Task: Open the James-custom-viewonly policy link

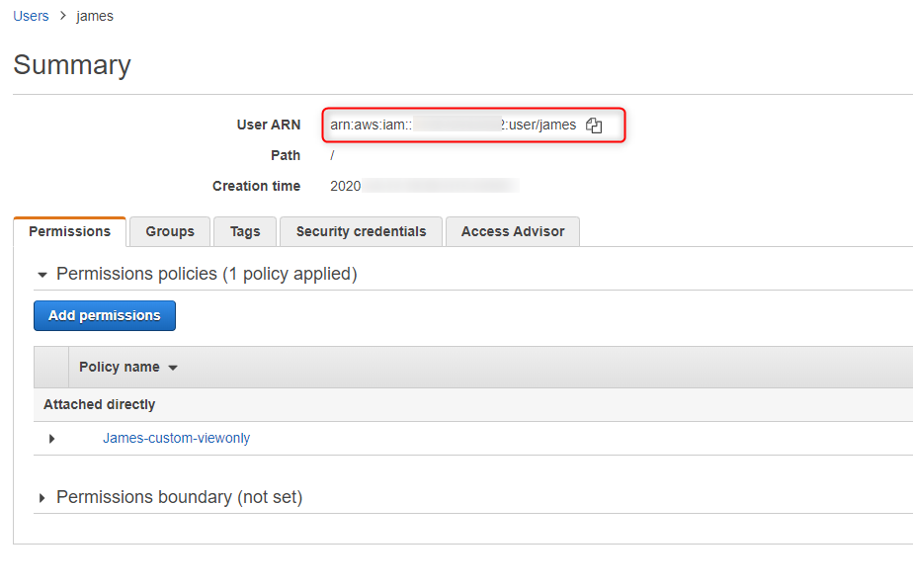Action: point(176,438)
